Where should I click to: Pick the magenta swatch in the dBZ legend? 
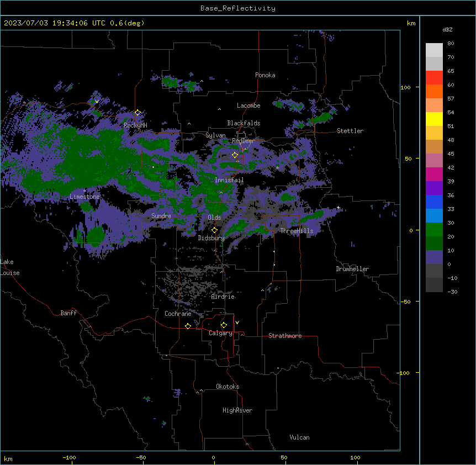434,174
